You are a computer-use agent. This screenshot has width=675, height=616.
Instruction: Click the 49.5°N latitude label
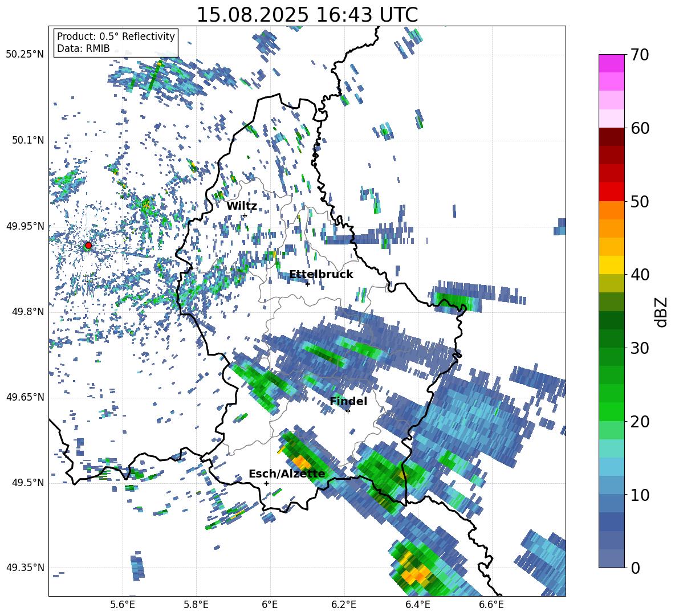click(27, 483)
